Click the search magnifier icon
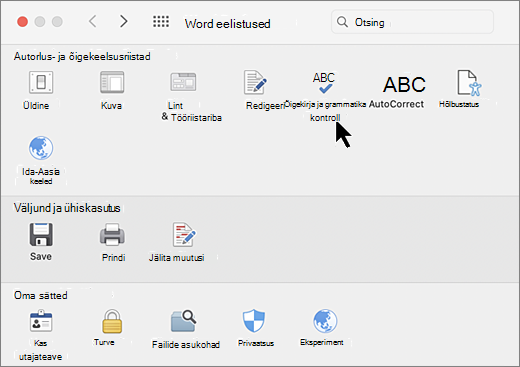 (342, 22)
